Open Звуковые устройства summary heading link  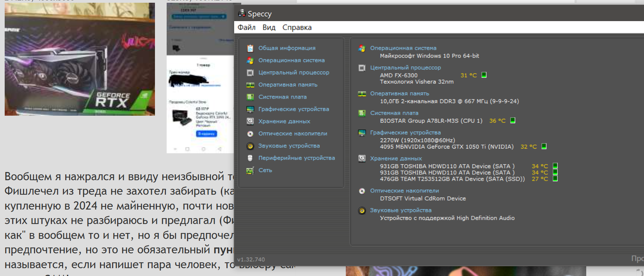tap(401, 210)
